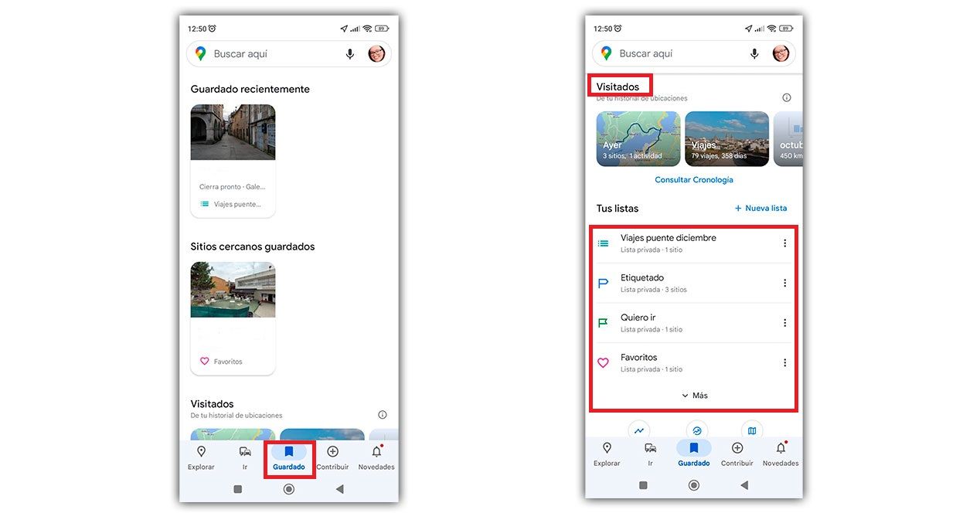This screenshot has height=513, width=980.
Task: Open options menu for Viajes puente diciembre
Action: tap(784, 243)
